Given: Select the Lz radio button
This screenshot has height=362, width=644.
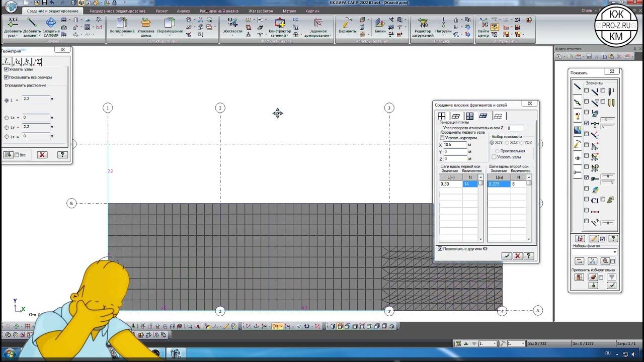Looking at the screenshot, I should [7, 137].
